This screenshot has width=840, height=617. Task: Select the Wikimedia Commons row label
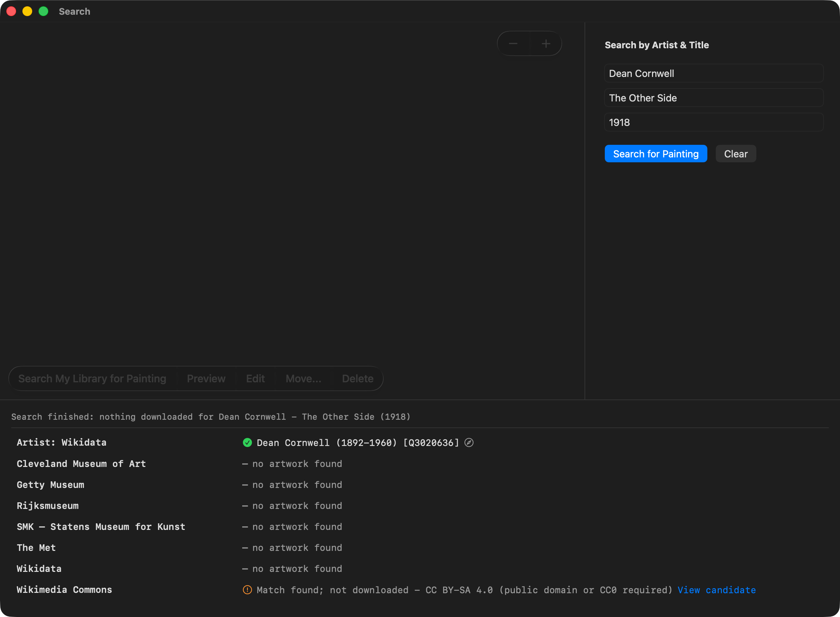pyautogui.click(x=64, y=590)
